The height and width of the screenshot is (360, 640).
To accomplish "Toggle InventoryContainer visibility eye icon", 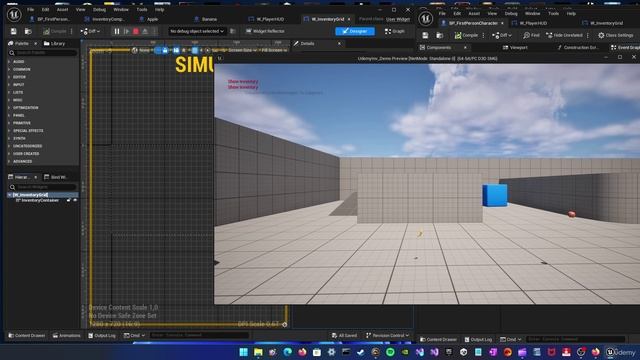I will [75, 200].
